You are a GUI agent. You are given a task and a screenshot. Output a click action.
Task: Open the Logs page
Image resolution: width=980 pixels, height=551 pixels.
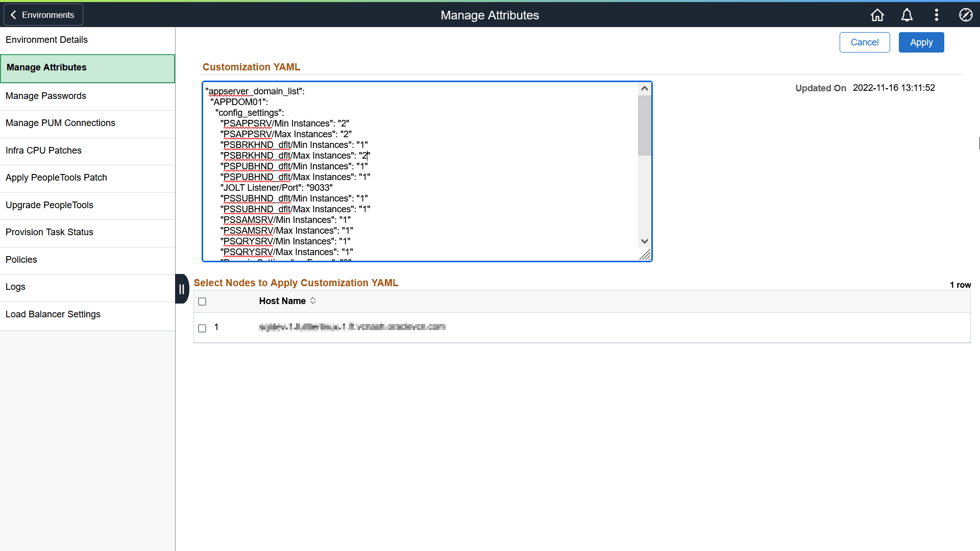pyautogui.click(x=15, y=286)
